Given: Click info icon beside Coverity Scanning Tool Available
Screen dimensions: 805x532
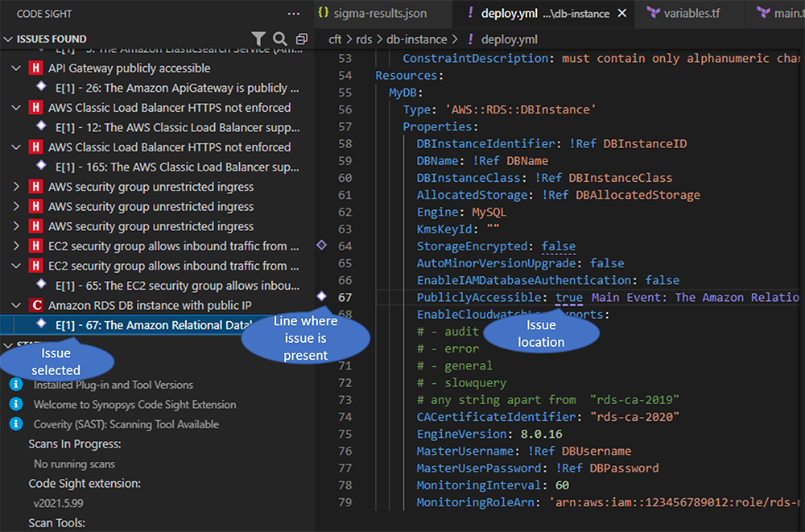Looking at the screenshot, I should (15, 424).
